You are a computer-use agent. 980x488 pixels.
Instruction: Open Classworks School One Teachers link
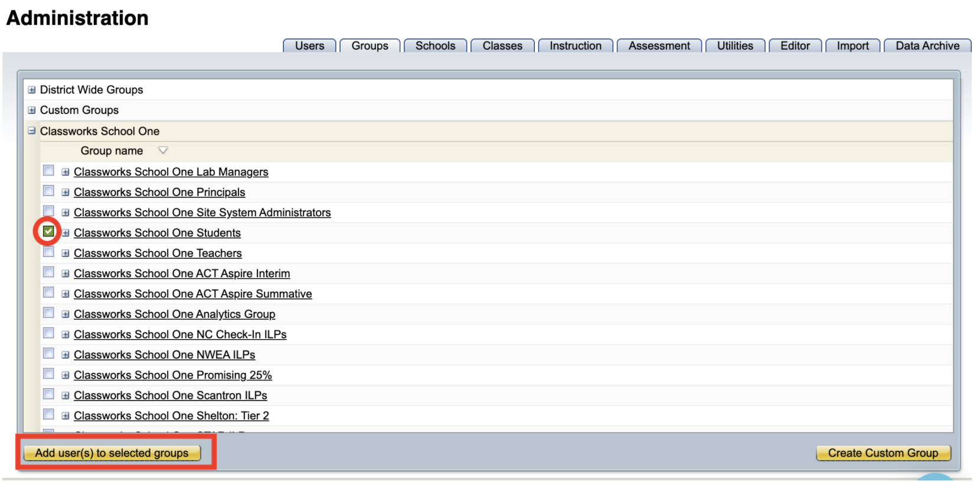pos(158,253)
